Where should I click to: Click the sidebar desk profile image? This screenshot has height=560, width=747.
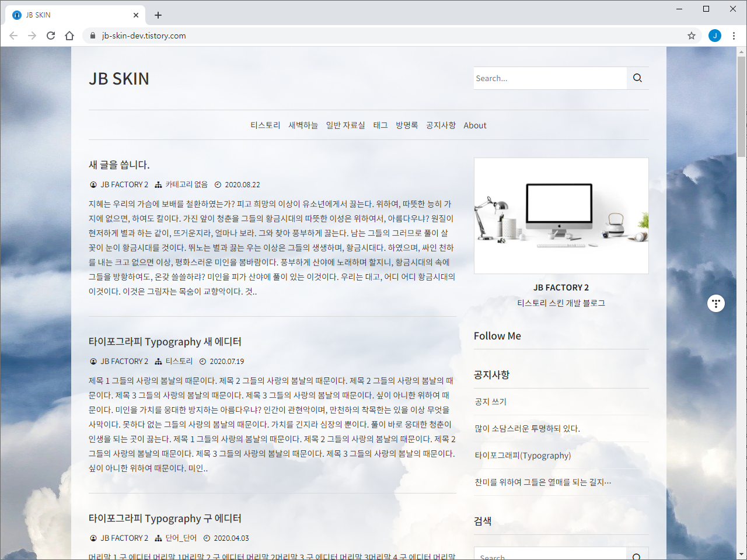(x=561, y=216)
